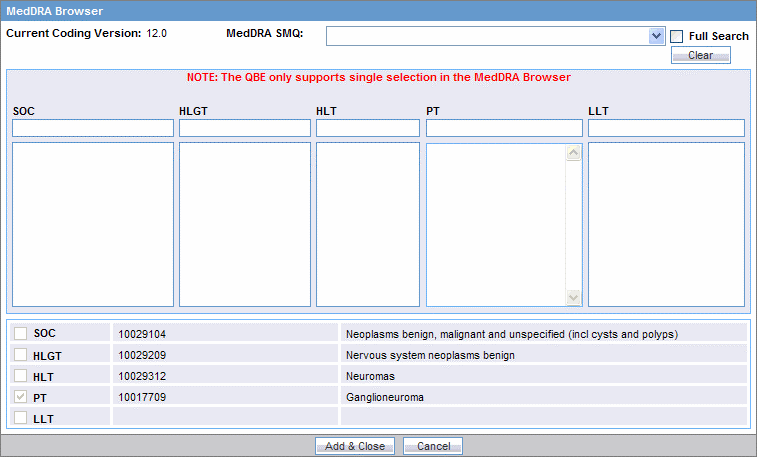Click the coding version value 12.0
The image size is (757, 457).
[156, 33]
